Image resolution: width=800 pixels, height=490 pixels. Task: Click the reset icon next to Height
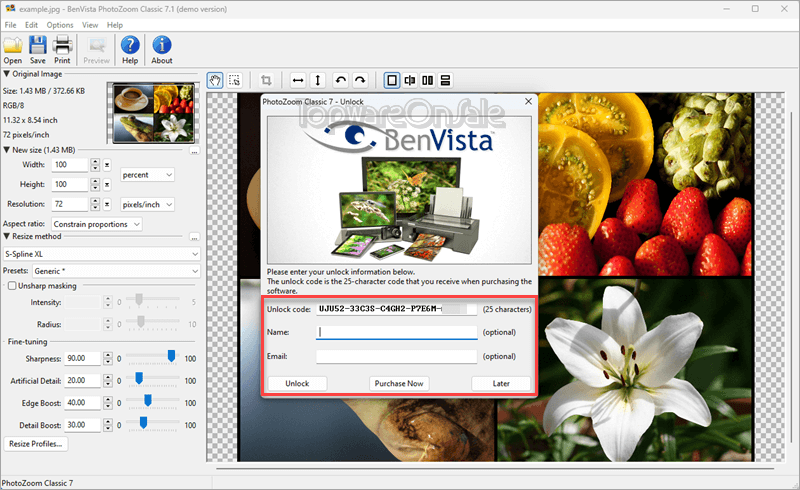[107, 184]
